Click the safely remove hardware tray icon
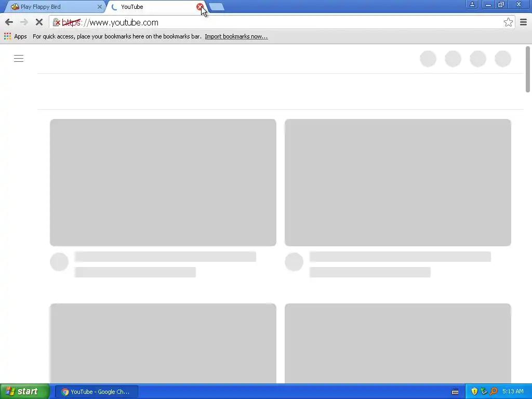This screenshot has height=399, width=532. click(484, 391)
